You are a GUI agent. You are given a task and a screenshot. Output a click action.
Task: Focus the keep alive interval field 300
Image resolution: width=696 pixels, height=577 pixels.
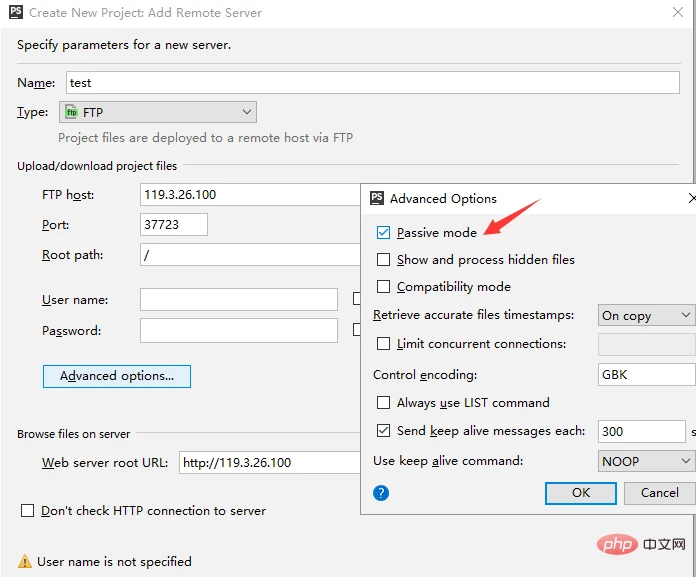[x=641, y=431]
